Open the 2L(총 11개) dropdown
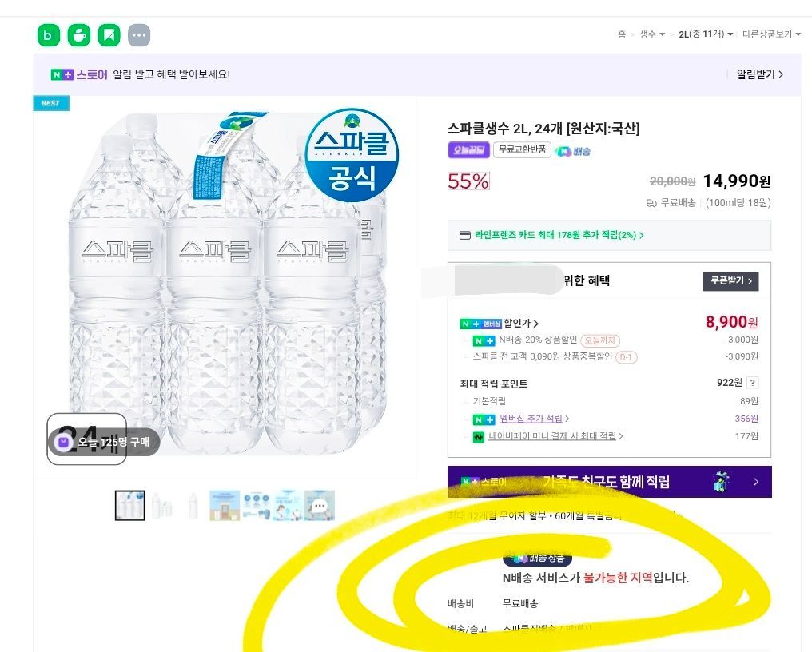The image size is (812, 652). (706, 34)
